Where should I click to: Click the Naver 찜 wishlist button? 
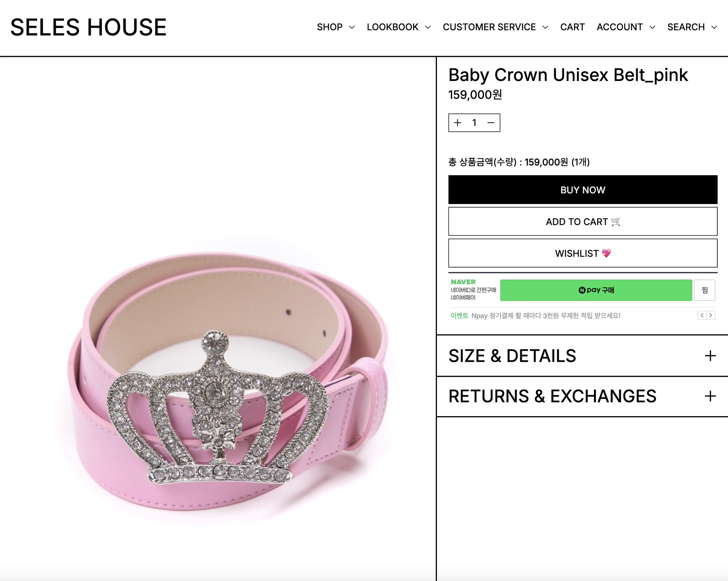click(705, 290)
